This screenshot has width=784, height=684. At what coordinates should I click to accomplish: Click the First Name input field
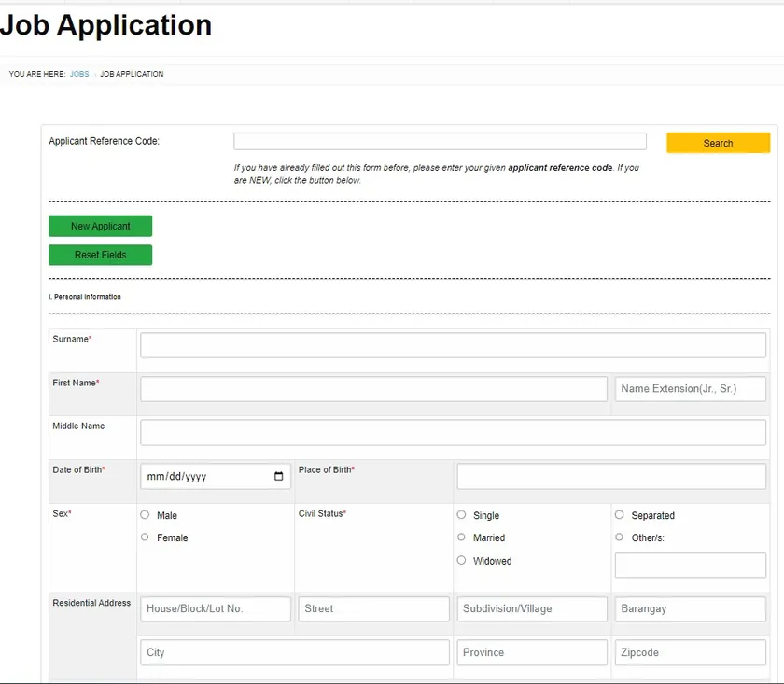point(374,389)
